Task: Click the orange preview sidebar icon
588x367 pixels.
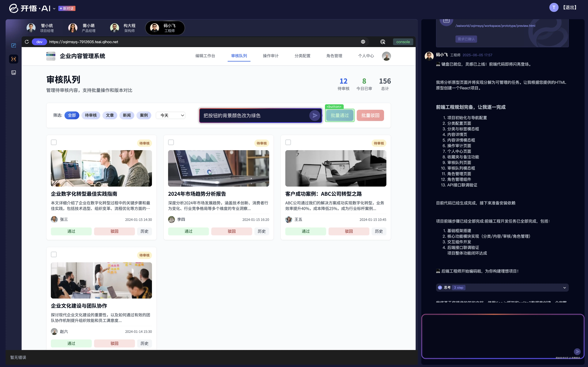Action: [14, 59]
